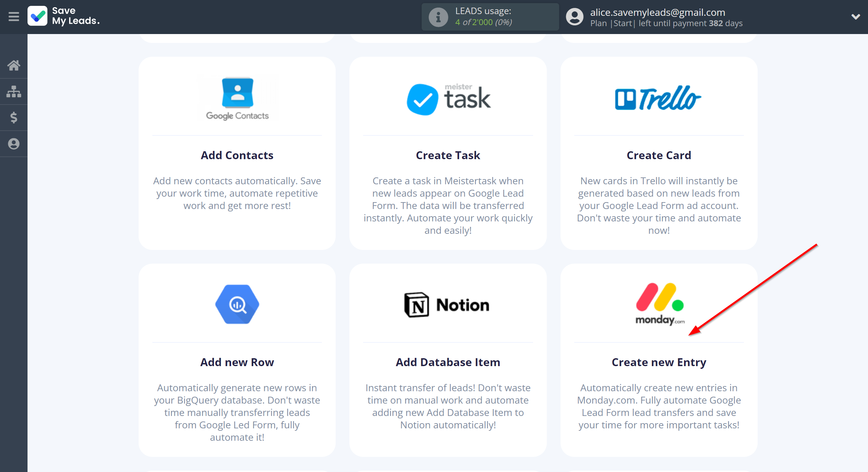Screen dimensions: 868x472
Task: Click the Monday.com icon
Action: [x=659, y=303]
